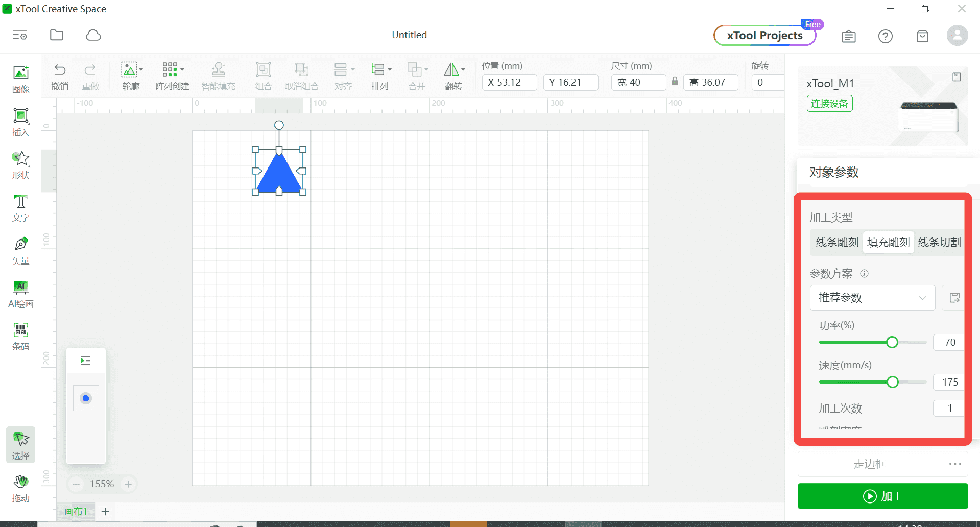Image resolution: width=980 pixels, height=527 pixels.
Task: Start processing with green 加工 button
Action: click(882, 496)
